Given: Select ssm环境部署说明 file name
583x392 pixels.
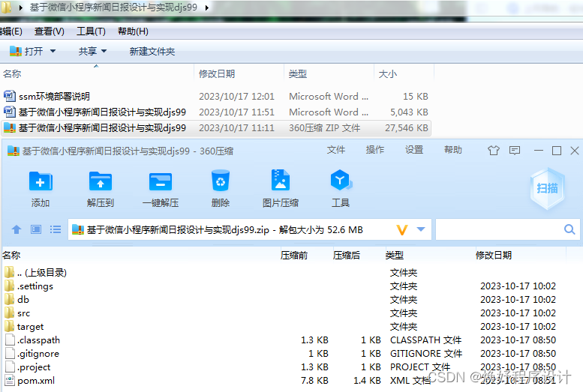Looking at the screenshot, I should coord(54,96).
